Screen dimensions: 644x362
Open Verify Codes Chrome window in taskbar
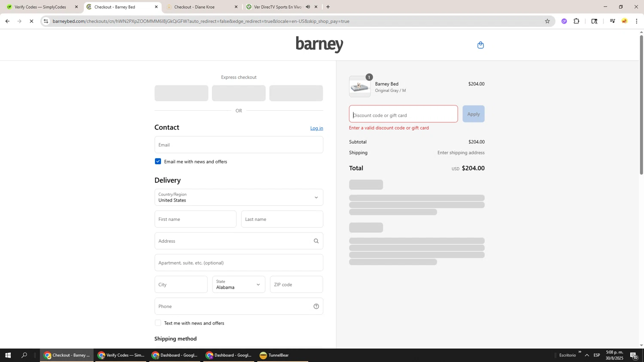click(121, 355)
